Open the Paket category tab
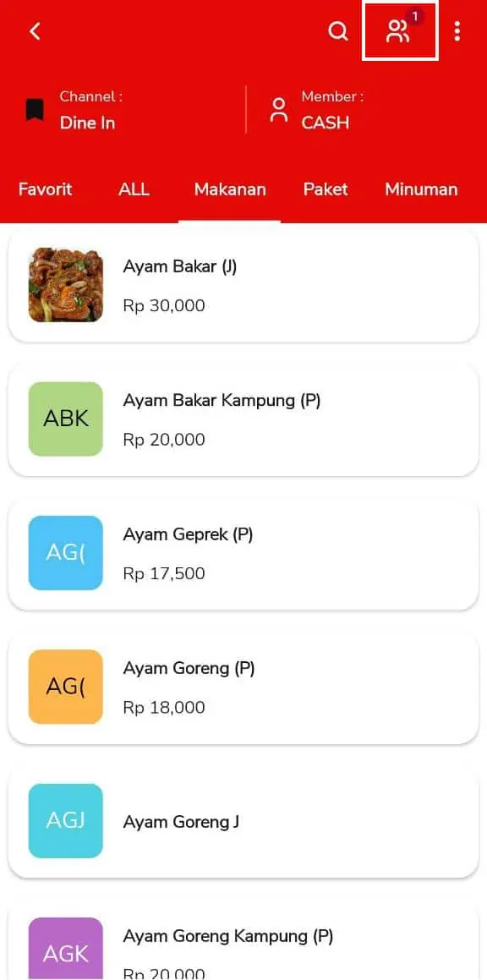 tap(326, 189)
